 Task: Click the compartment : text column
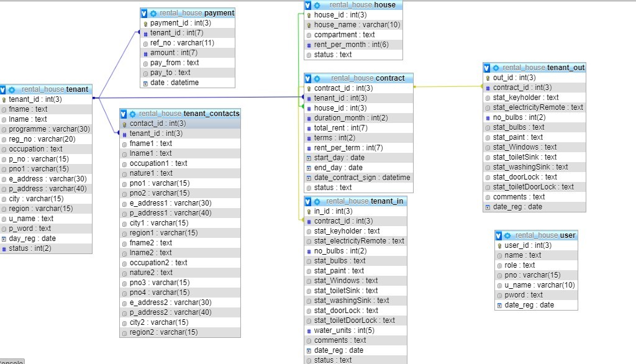(x=353, y=35)
